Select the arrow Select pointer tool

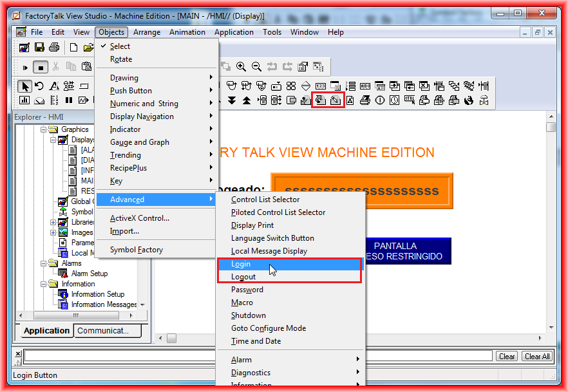(25, 86)
